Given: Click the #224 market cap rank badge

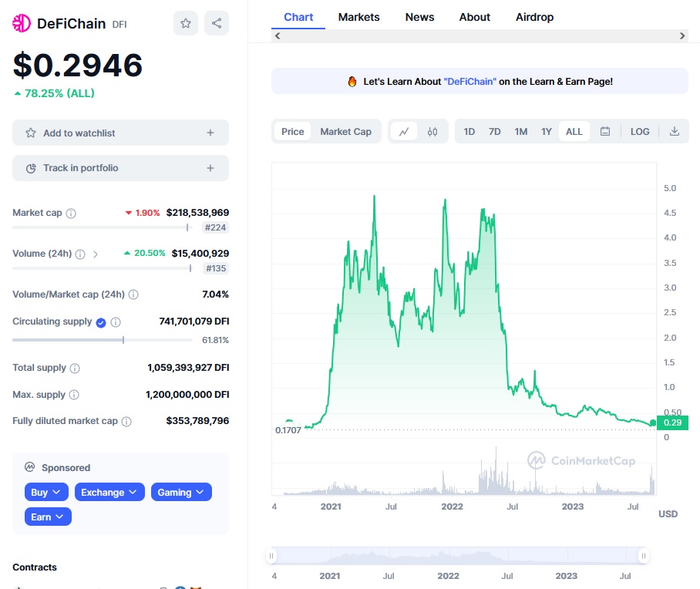Looking at the screenshot, I should click(215, 227).
